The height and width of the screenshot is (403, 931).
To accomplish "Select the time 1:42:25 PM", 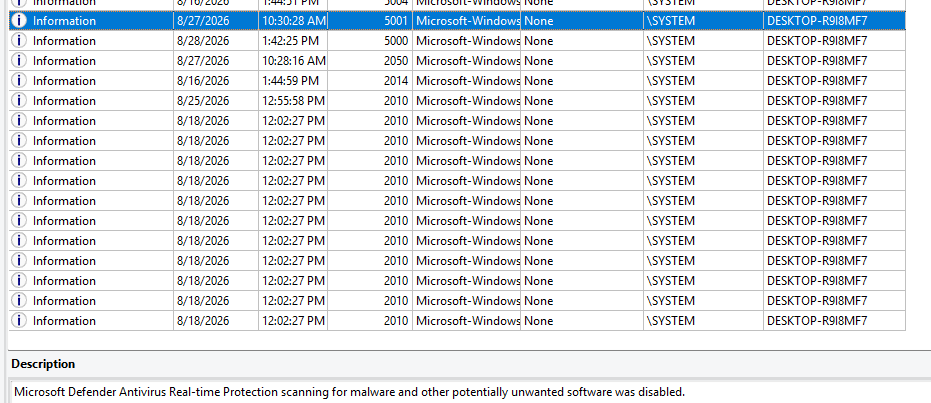I will click(x=290, y=41).
